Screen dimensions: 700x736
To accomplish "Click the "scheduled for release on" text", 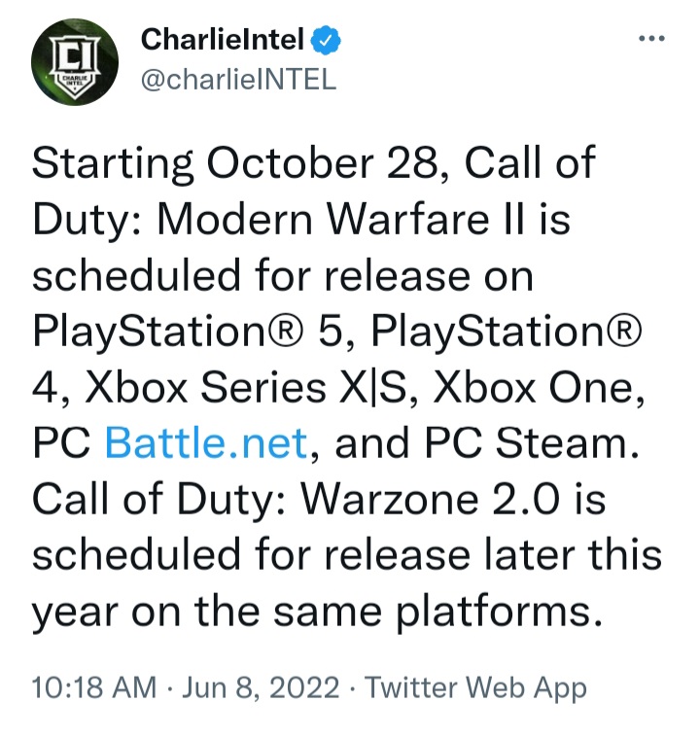I will [282, 277].
